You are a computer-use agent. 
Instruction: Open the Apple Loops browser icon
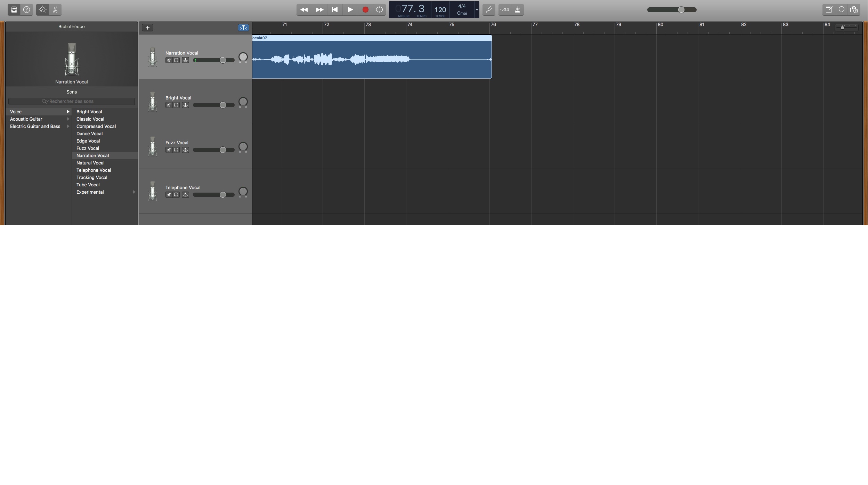point(842,10)
